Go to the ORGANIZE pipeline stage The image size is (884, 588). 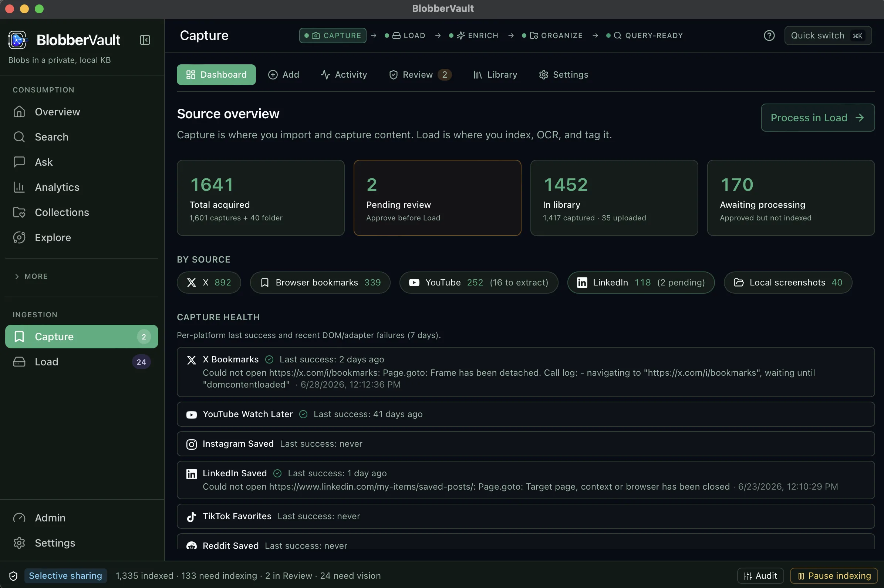click(553, 36)
